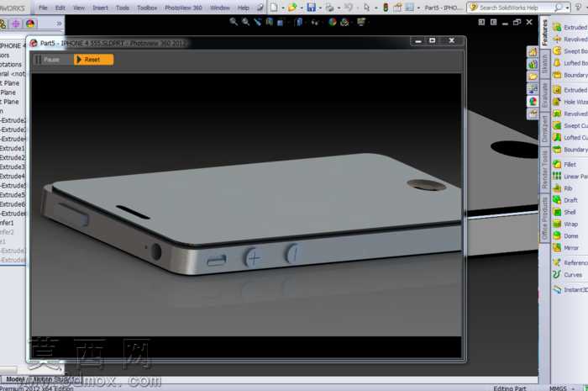
Task: Select Extruded Boss/Base feature at top
Action: click(570, 28)
